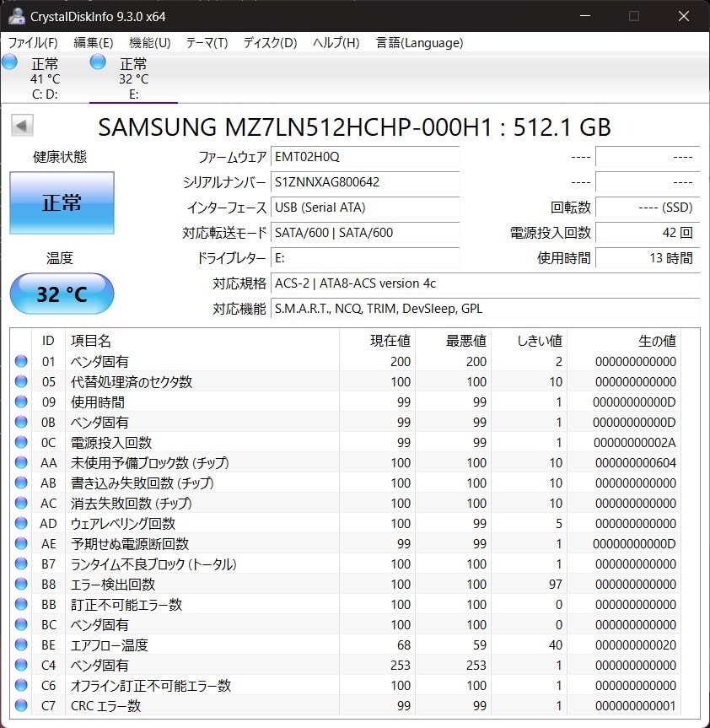
Task: Click the 最悪値 column header
Action: (454, 341)
